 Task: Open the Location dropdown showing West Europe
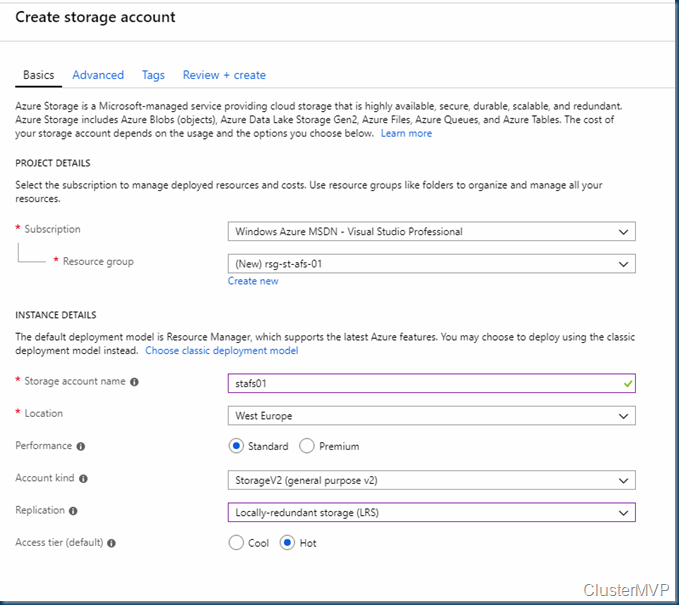pyautogui.click(x=431, y=415)
